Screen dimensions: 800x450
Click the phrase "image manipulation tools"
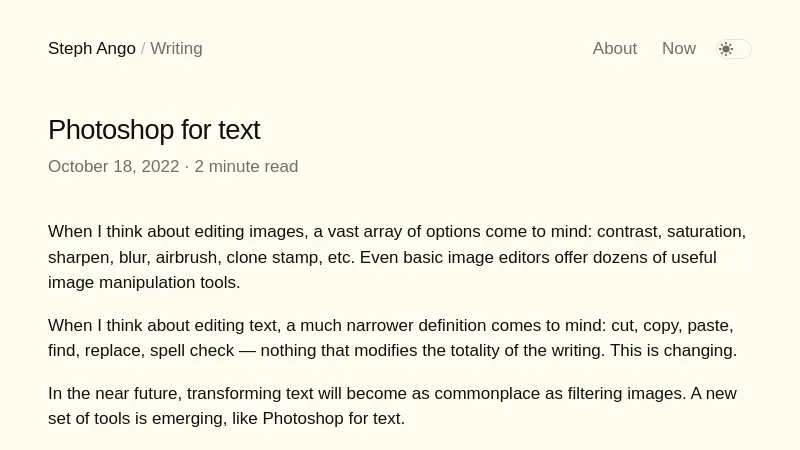[x=142, y=282]
